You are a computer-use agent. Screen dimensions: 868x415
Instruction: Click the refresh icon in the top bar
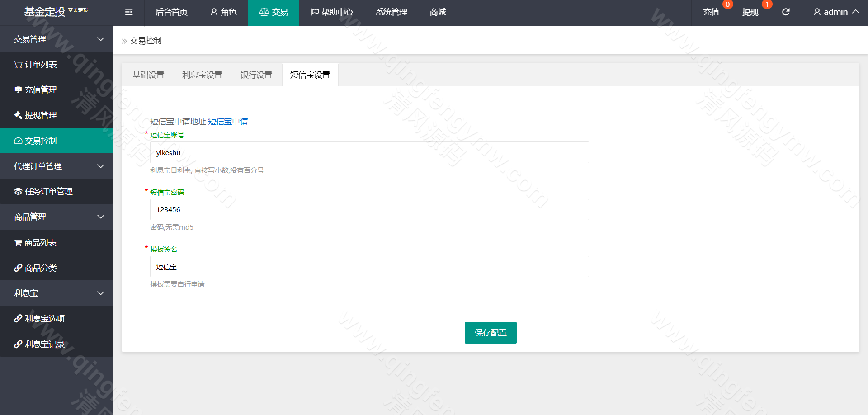786,12
